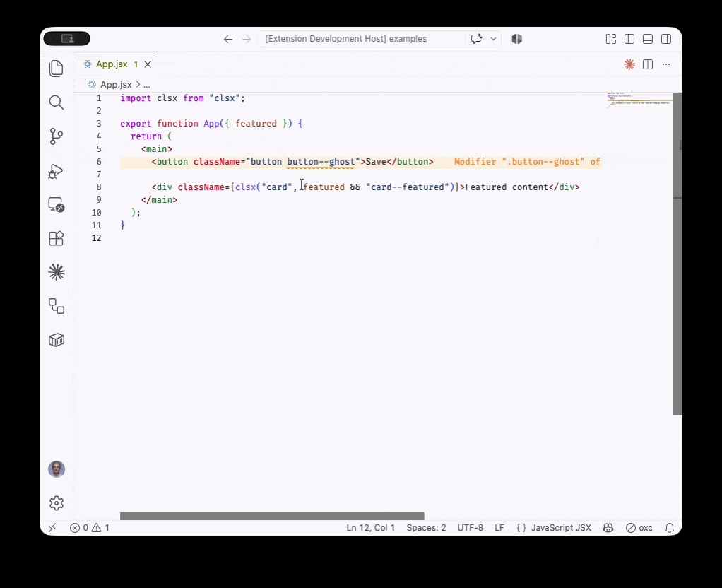Go forward in navigation history
Viewport: 722px width, 588px height.
(247, 39)
